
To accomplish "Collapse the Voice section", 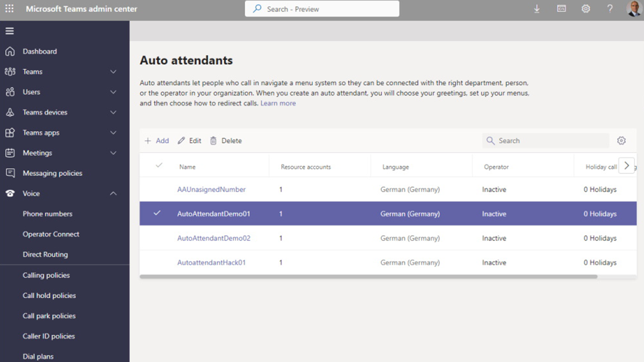I will tap(114, 194).
